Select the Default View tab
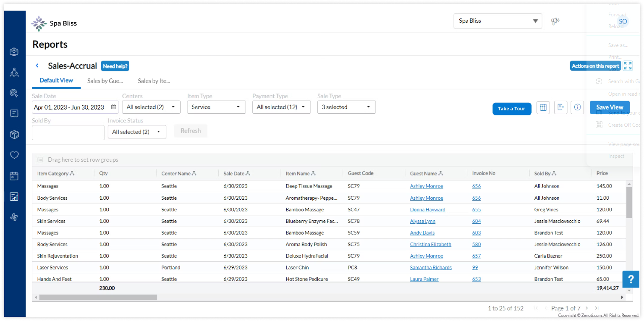644x321 pixels. click(56, 80)
